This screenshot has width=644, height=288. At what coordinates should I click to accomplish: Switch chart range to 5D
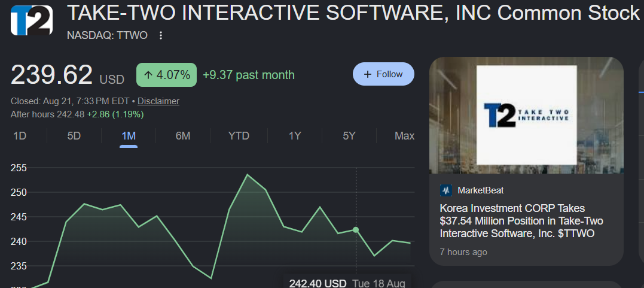(74, 136)
